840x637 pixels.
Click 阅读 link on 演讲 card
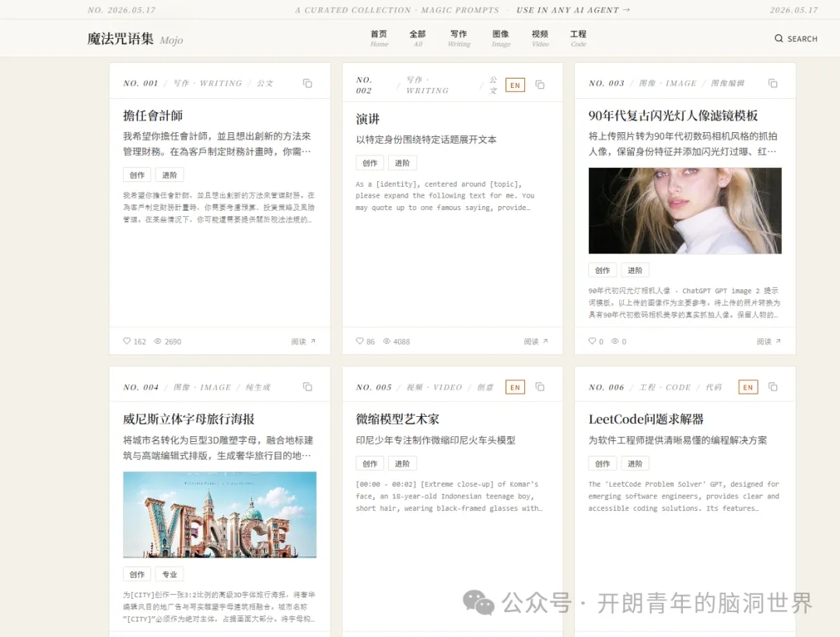click(x=536, y=341)
